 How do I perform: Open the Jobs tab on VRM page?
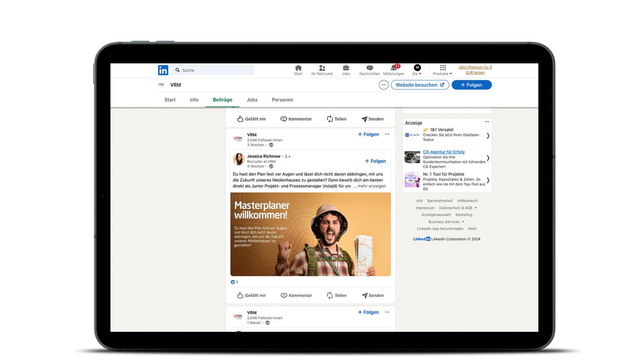(252, 100)
